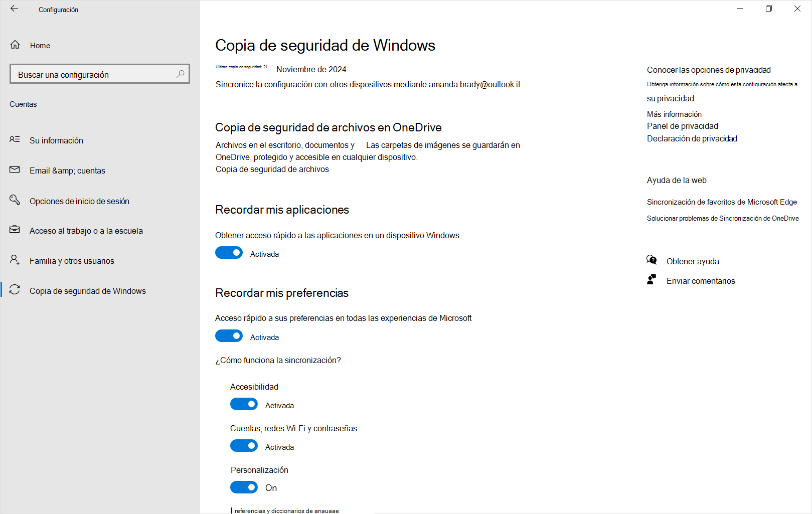Click the Cuentas section label
Image resolution: width=812 pixels, height=514 pixels.
point(23,104)
